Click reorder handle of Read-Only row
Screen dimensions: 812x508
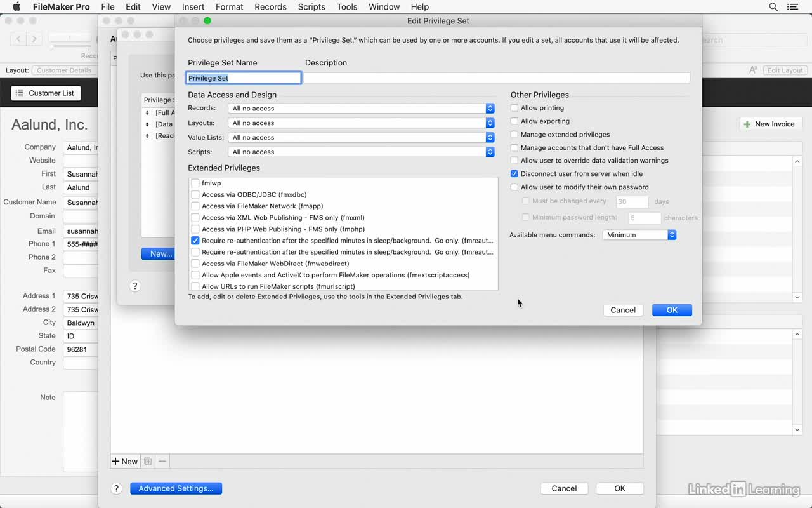[x=147, y=136]
